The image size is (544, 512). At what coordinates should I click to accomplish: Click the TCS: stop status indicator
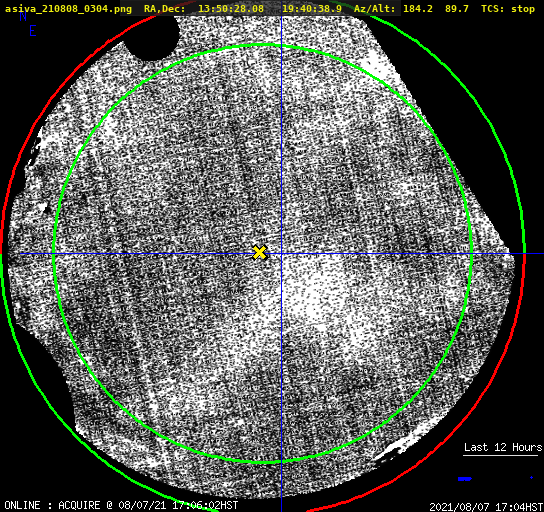click(508, 9)
